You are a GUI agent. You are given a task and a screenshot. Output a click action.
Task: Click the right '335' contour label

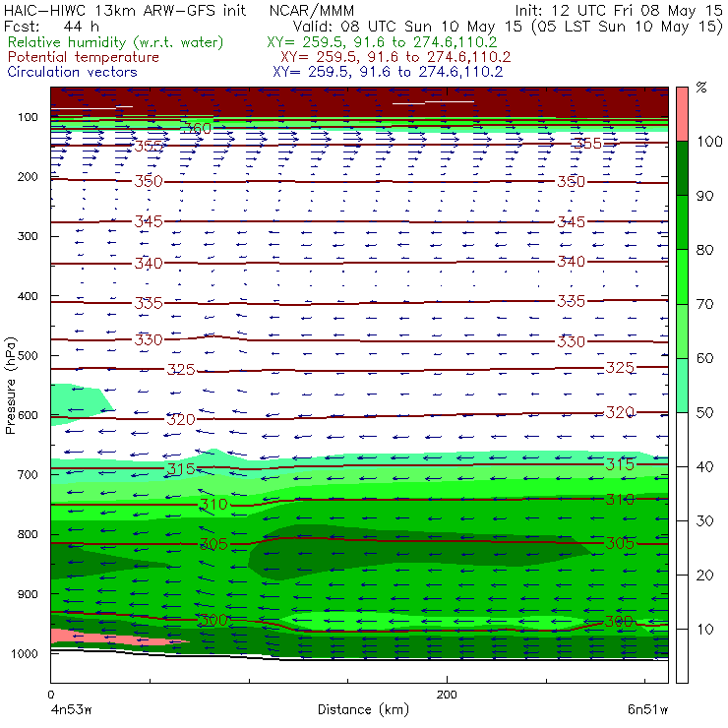pos(571,301)
